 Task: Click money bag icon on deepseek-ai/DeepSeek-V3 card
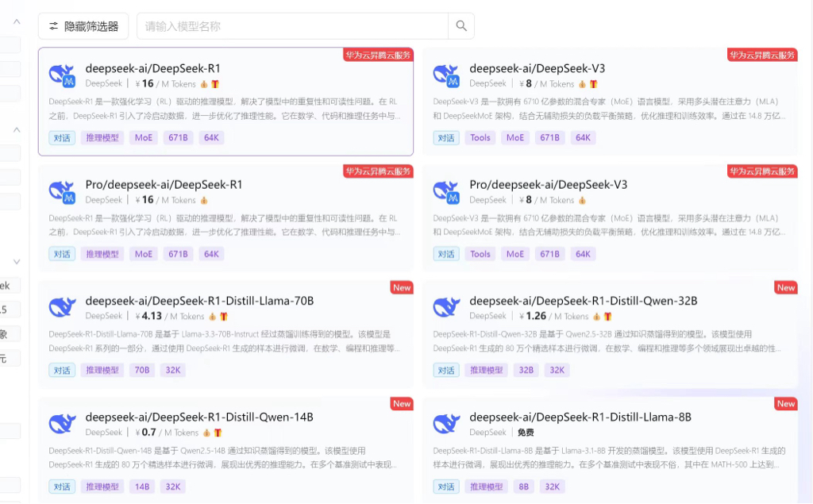click(x=582, y=84)
